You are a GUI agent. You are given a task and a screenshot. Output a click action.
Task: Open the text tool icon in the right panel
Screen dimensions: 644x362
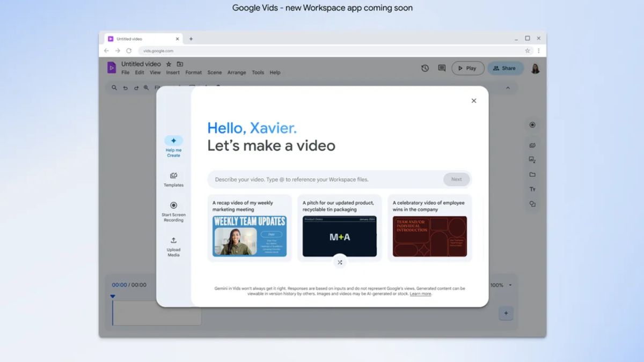[x=532, y=189]
